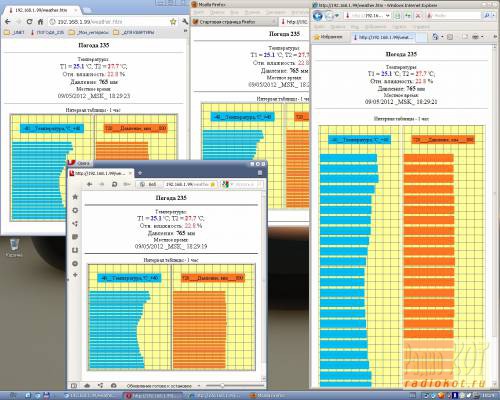This screenshot has width=500, height=400.
Task: Expand IE home button dropdown arrow
Action: 442,37
